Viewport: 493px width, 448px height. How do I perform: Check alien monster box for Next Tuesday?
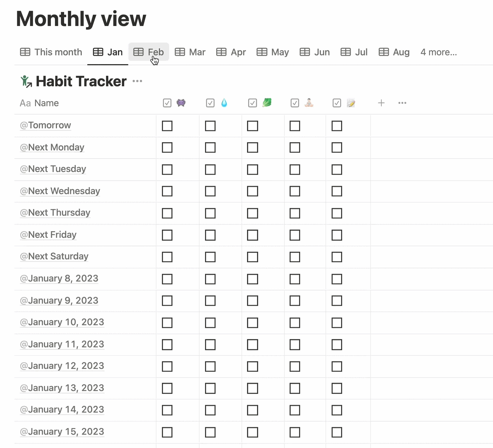pos(167,170)
